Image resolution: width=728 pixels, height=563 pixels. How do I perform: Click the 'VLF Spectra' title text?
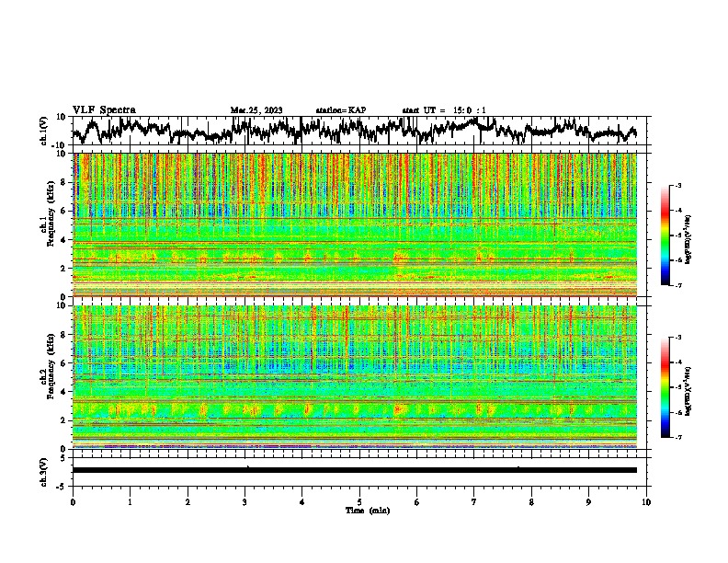pyautogui.click(x=104, y=110)
